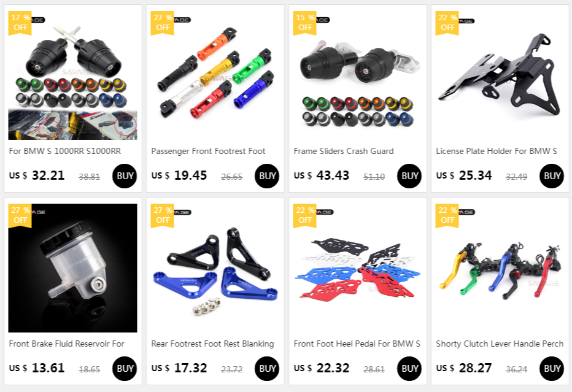Screen dimensions: 572x392
Task: Open 'For BMW S 1000RR S1000RR' title link
Action: pyautogui.click(x=65, y=151)
